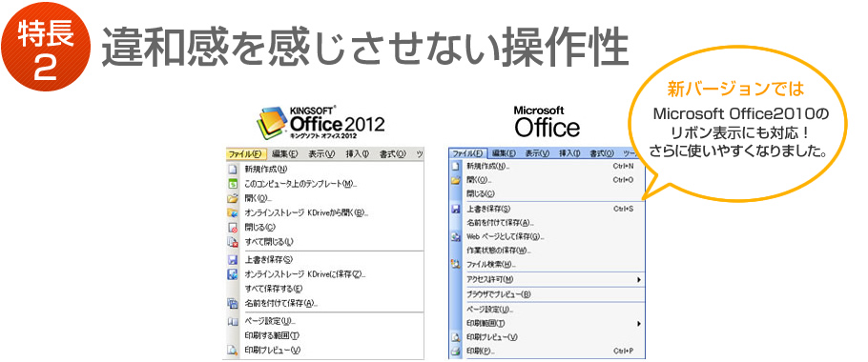868x362 pixels.
Task: Open the 書式 menu in Microsoft Office
Action: click(x=602, y=153)
